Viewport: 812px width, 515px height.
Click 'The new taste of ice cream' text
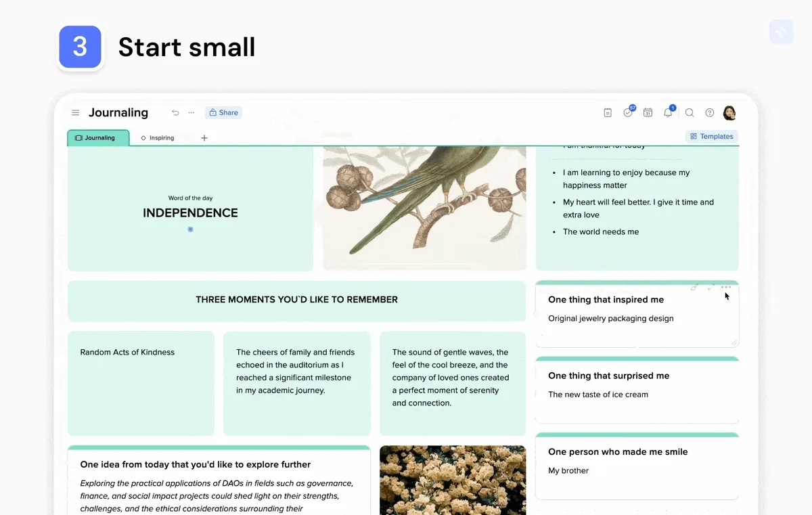[598, 395]
